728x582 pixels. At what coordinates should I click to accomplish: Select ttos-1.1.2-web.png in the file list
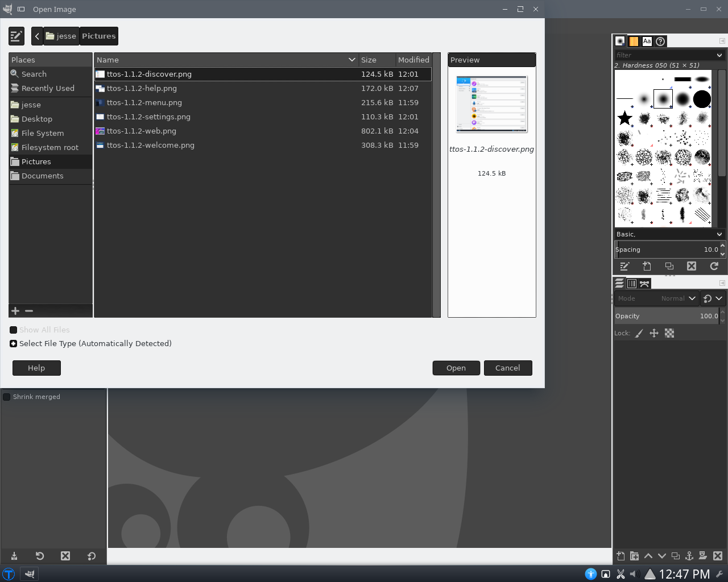(x=263, y=131)
